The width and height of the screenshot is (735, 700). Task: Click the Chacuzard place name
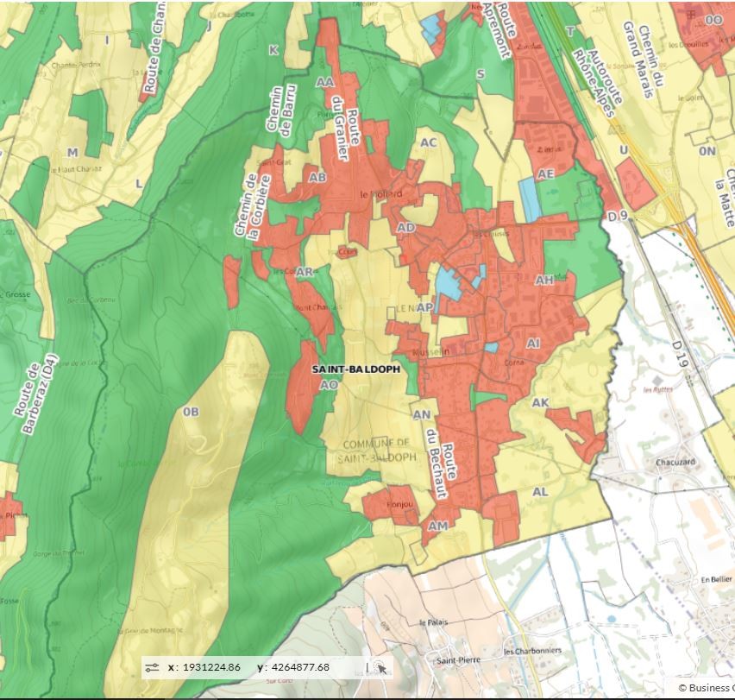point(675,462)
